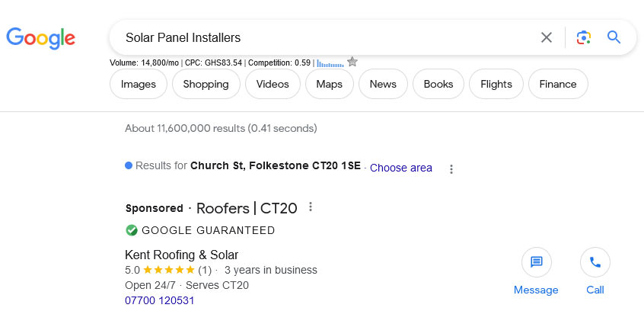Click the Call phone icon

click(595, 262)
